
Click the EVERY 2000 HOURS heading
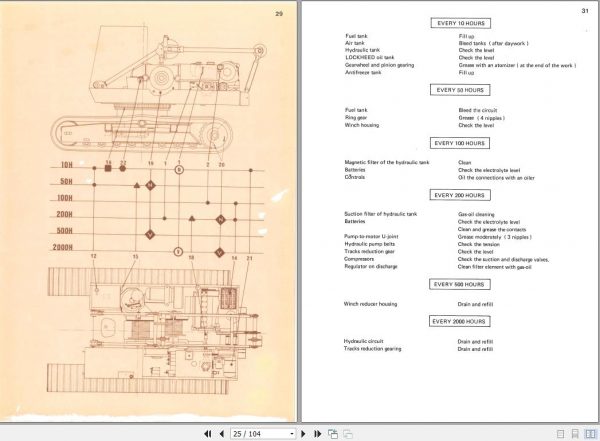pos(459,321)
